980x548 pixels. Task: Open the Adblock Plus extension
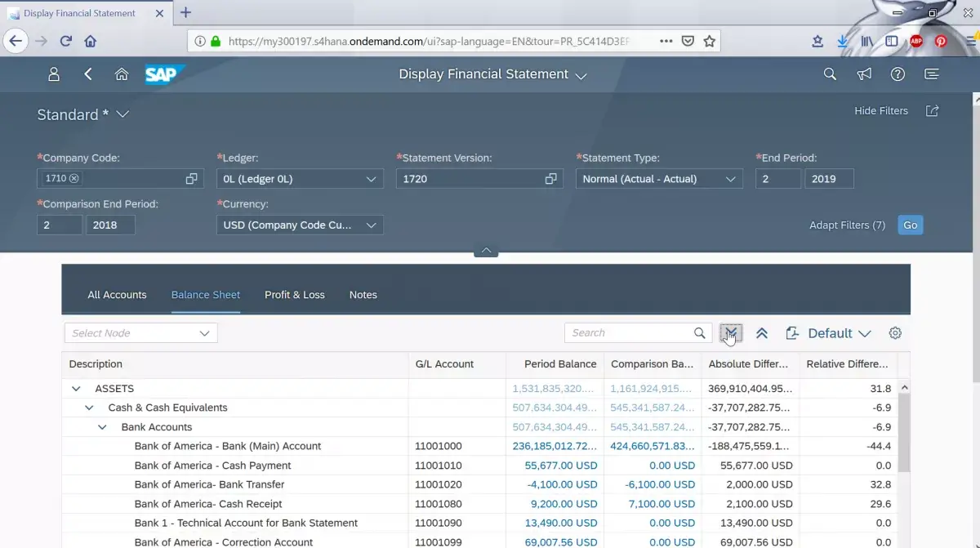coord(916,41)
